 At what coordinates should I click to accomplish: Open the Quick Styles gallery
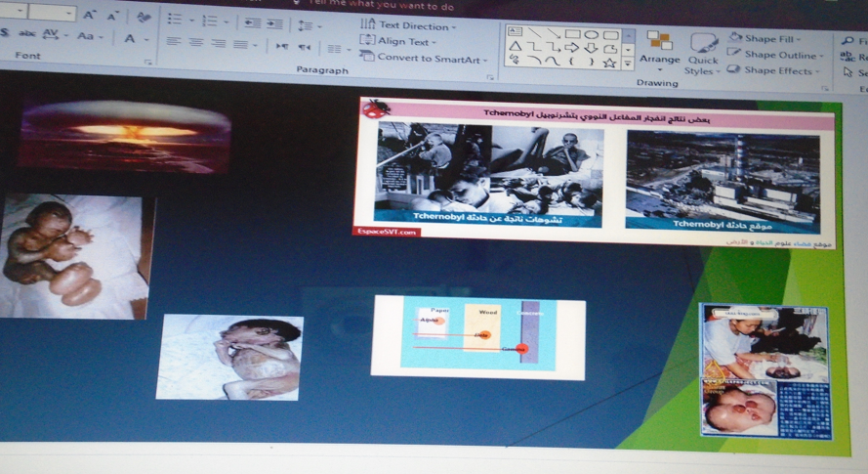tap(701, 53)
